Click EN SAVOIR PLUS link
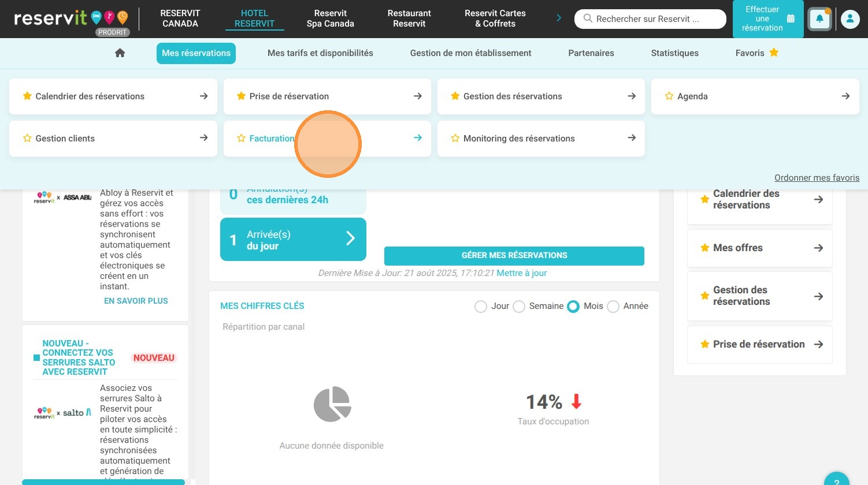This screenshot has width=868, height=485. [x=136, y=301]
